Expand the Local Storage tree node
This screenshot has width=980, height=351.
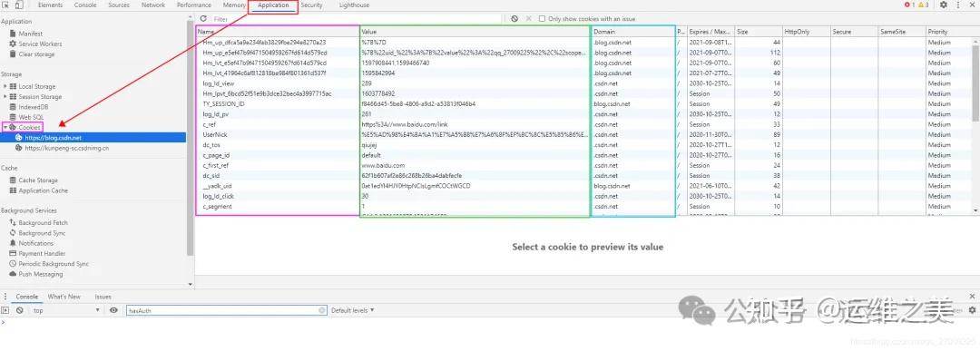(5, 86)
